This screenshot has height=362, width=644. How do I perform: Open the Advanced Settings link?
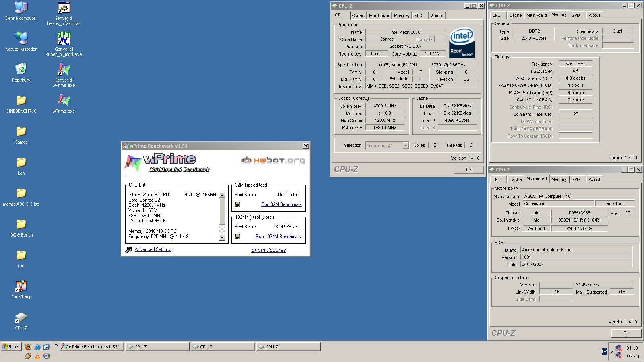[153, 249]
